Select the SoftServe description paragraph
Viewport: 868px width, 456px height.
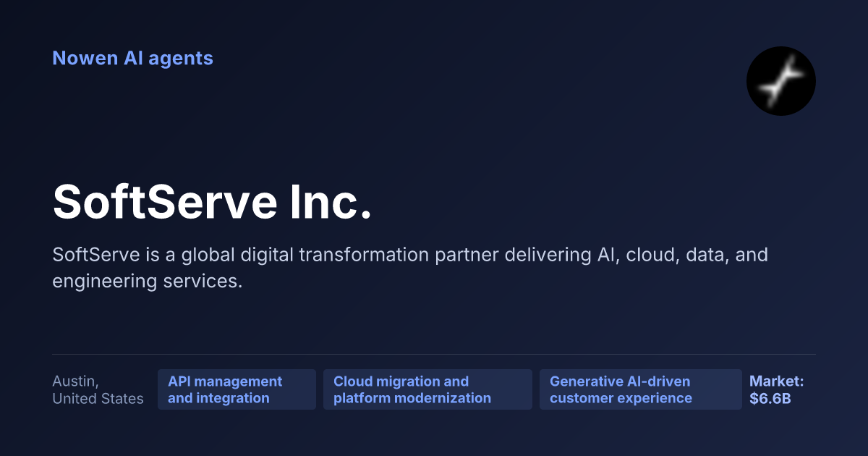(x=410, y=268)
